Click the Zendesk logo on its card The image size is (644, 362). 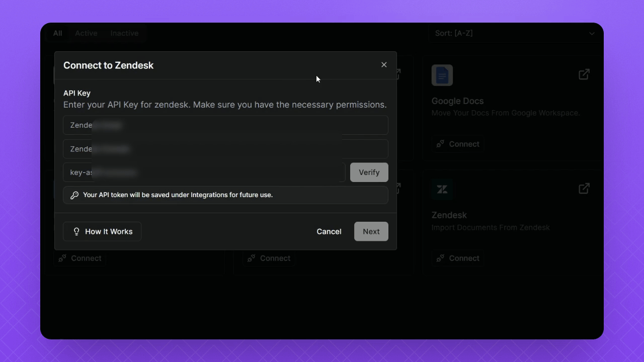tap(442, 190)
